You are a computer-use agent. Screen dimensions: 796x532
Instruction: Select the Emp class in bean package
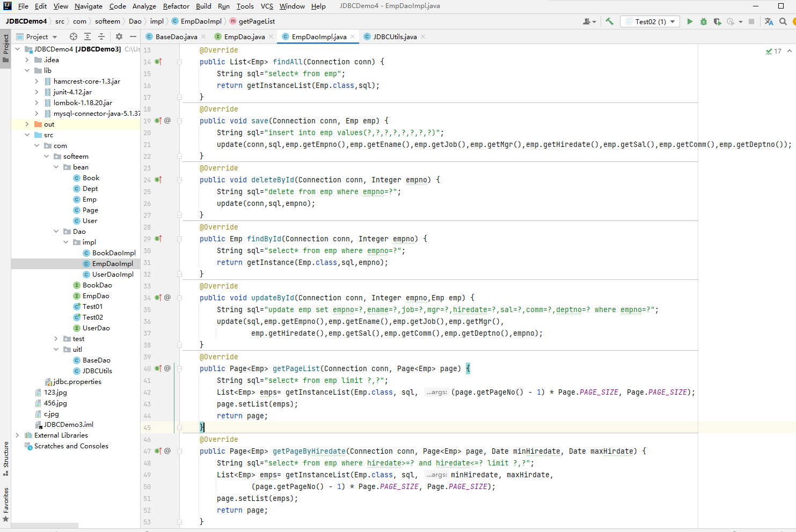[89, 199]
